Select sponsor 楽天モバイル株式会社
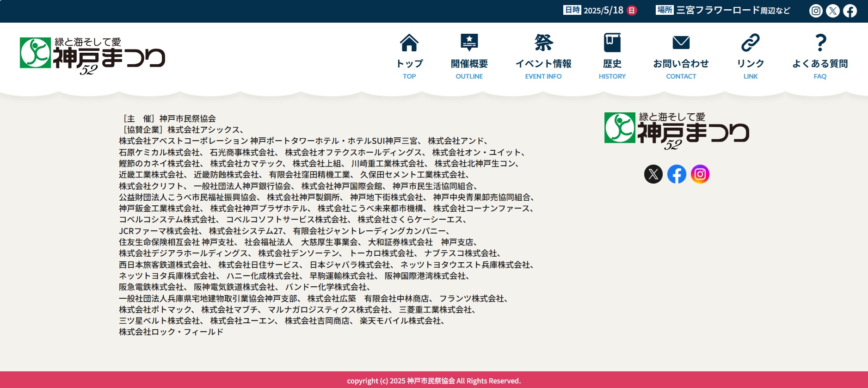This screenshot has height=388, width=868. (400, 321)
